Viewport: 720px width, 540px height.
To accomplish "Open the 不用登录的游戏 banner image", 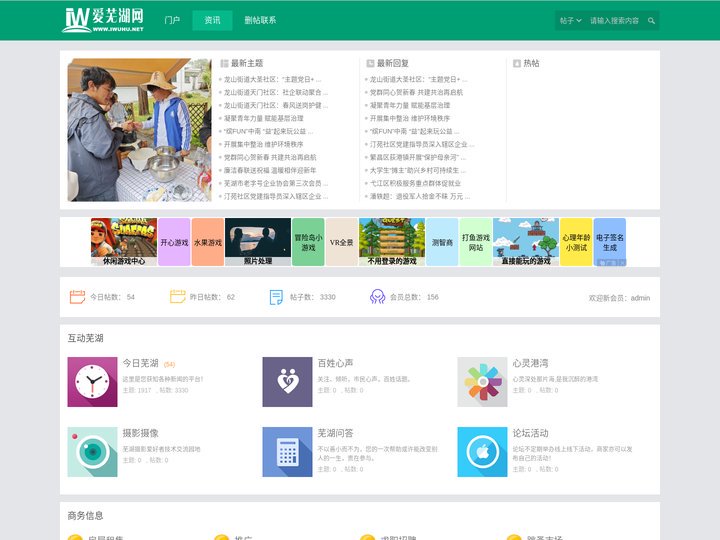I will [392, 242].
